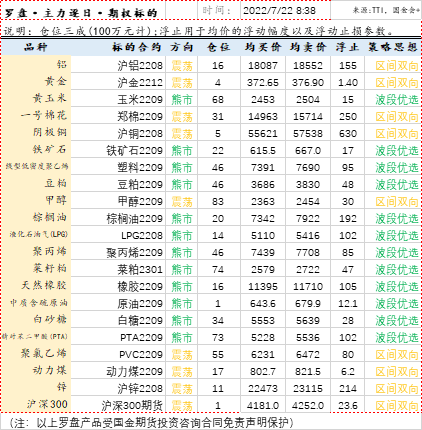Click the contract cell 原油2209
This screenshot has width=422, height=430.
pos(140,304)
